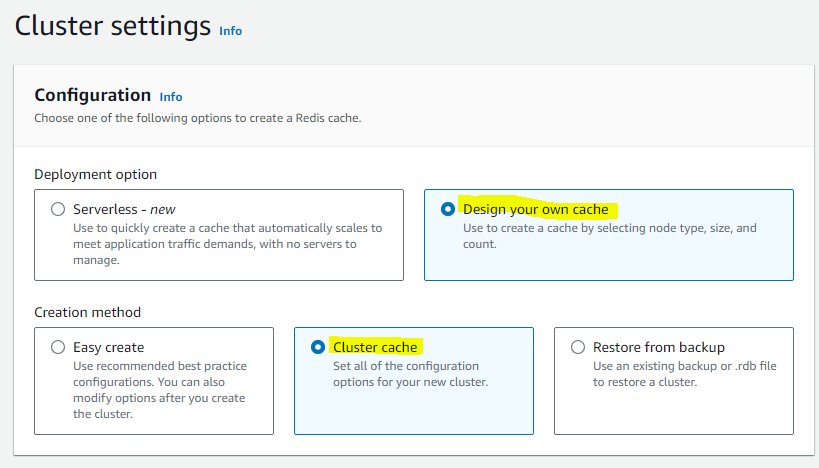Choose the Easy create radio button
Screen dimensions: 819x468
[58, 347]
